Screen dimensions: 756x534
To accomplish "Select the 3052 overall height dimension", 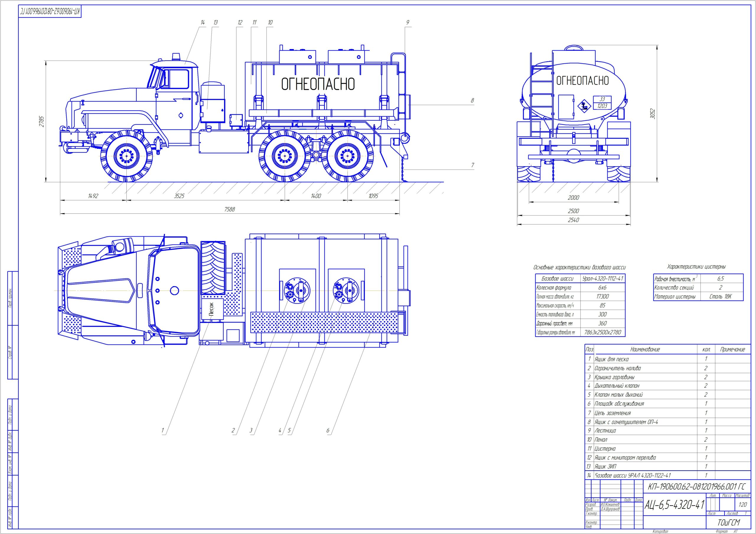I will coord(653,114).
